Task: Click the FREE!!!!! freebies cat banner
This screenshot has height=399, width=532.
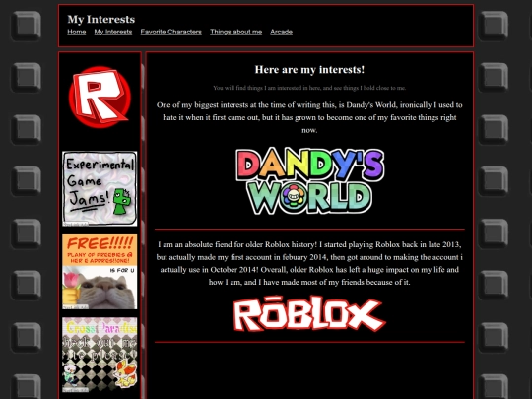Action: [100, 272]
